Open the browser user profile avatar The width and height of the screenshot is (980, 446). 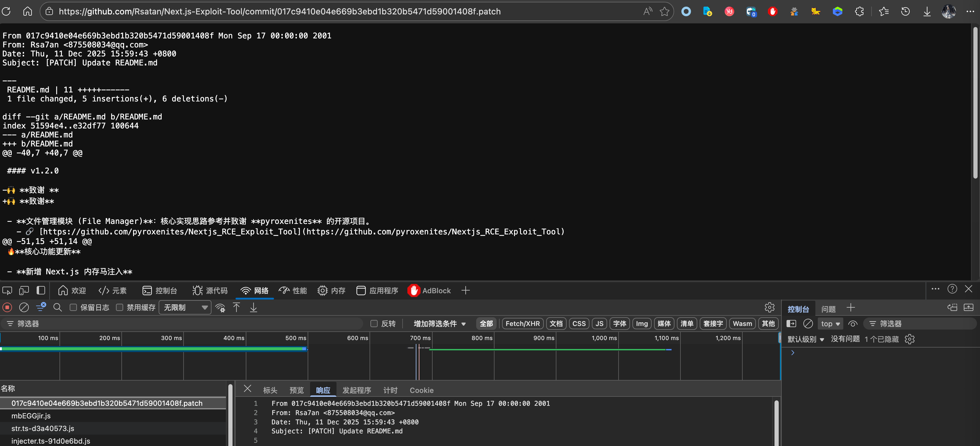click(x=949, y=11)
